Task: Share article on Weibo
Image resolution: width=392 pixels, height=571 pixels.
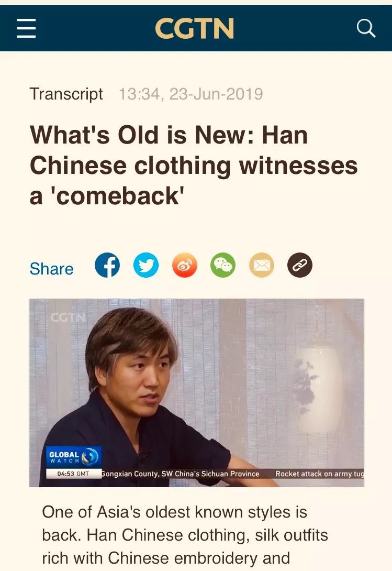Action: (x=185, y=265)
